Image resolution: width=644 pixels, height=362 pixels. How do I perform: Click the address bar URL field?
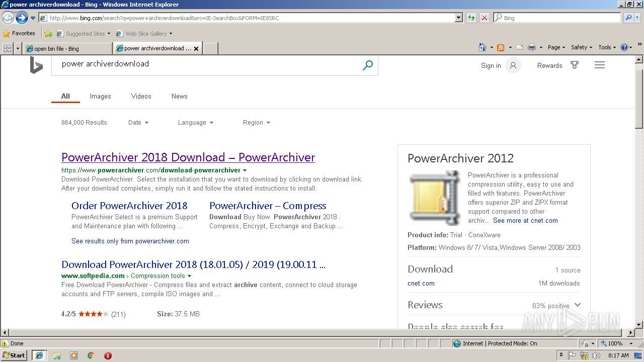pos(247,18)
